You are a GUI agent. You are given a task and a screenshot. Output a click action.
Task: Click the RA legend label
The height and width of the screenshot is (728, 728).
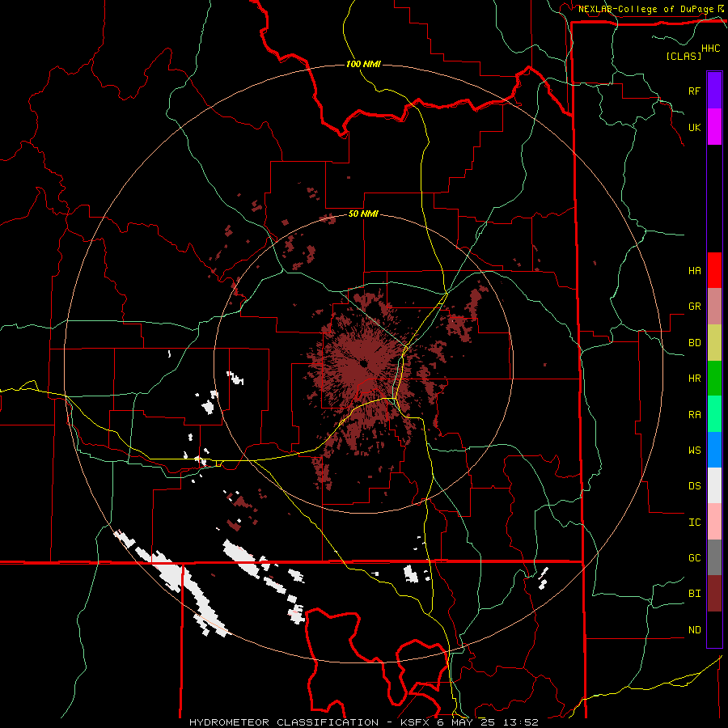(x=694, y=415)
